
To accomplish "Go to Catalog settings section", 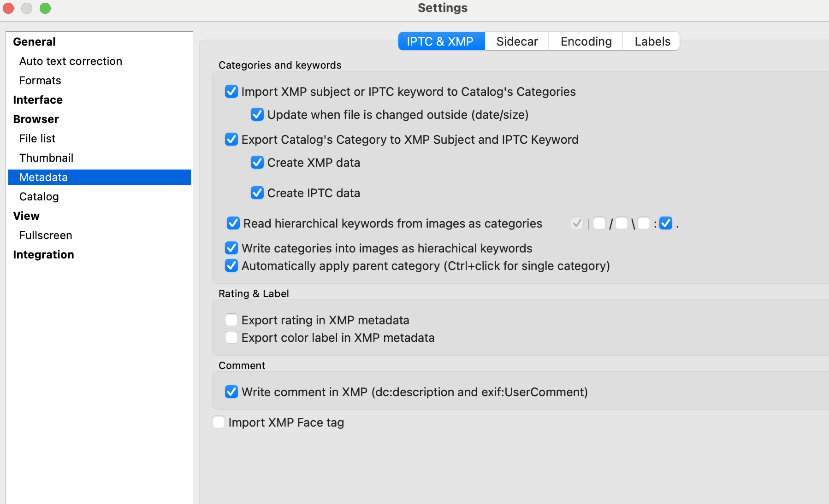I will tap(39, 197).
